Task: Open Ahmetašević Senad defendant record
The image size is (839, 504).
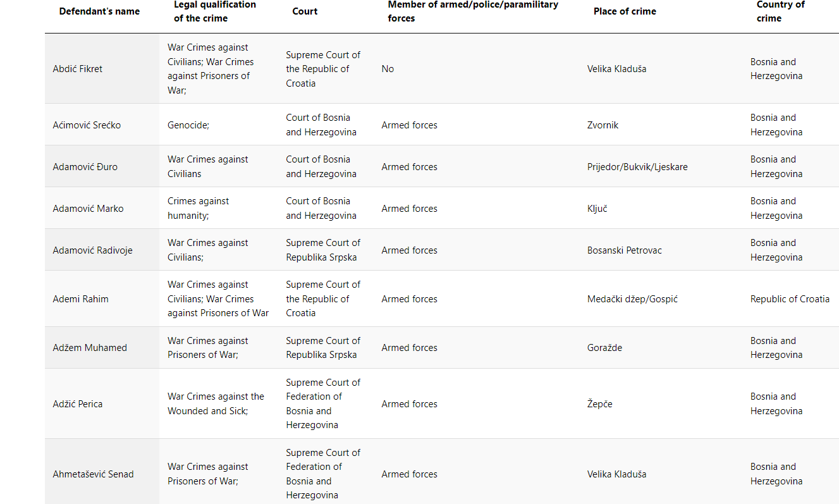Action: click(x=93, y=474)
